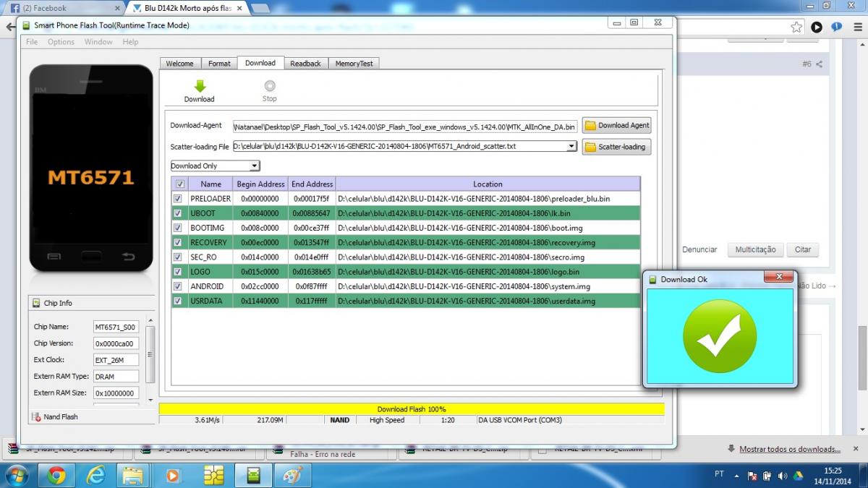Click Mostrar todos os downloads link
The height and width of the screenshot is (488, 868).
(x=790, y=449)
